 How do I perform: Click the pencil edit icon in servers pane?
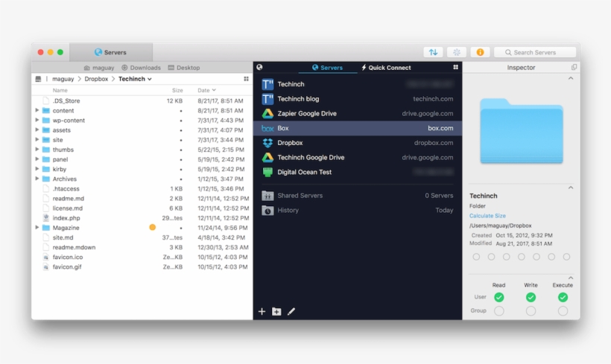coord(291,311)
